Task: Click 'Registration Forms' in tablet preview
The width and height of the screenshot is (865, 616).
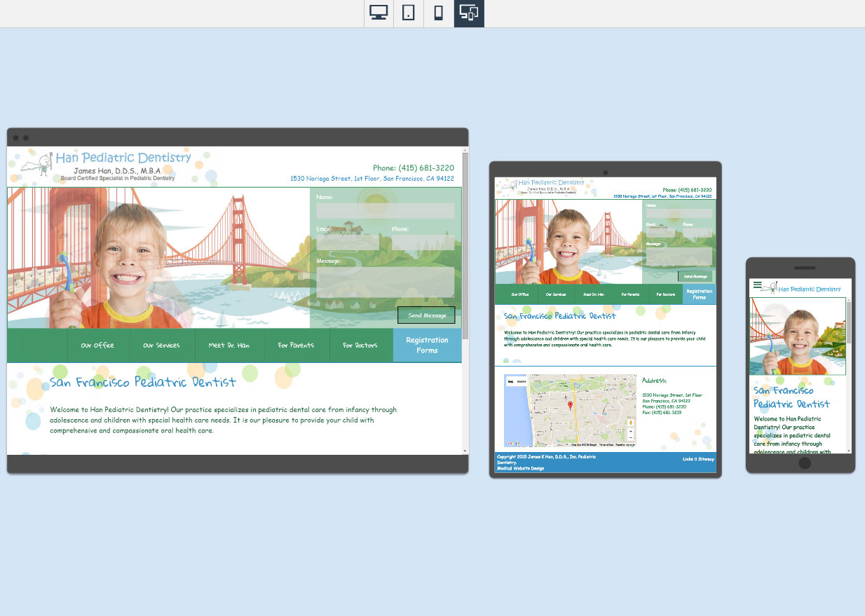Action: coord(699,294)
